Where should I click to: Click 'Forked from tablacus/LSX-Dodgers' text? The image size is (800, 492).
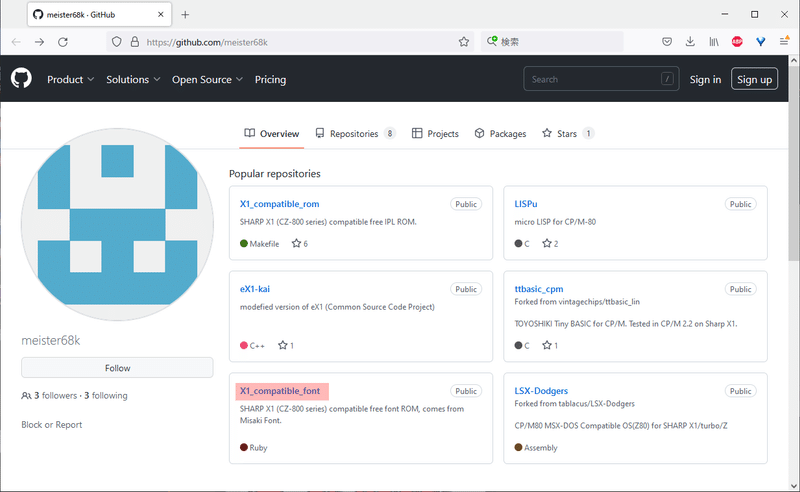(x=574, y=404)
